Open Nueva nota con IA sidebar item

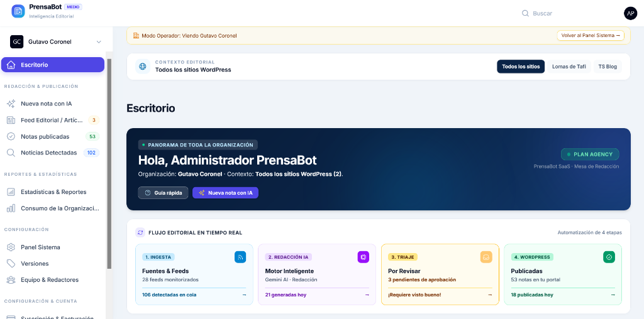[x=53, y=104]
